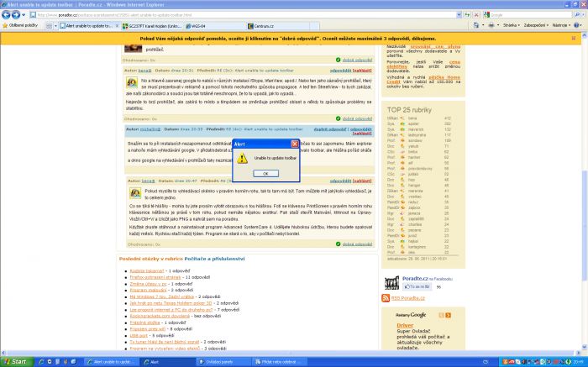Open Oblíbené položky favorites star button
Screen dimensions: 588x367
click(x=20, y=25)
